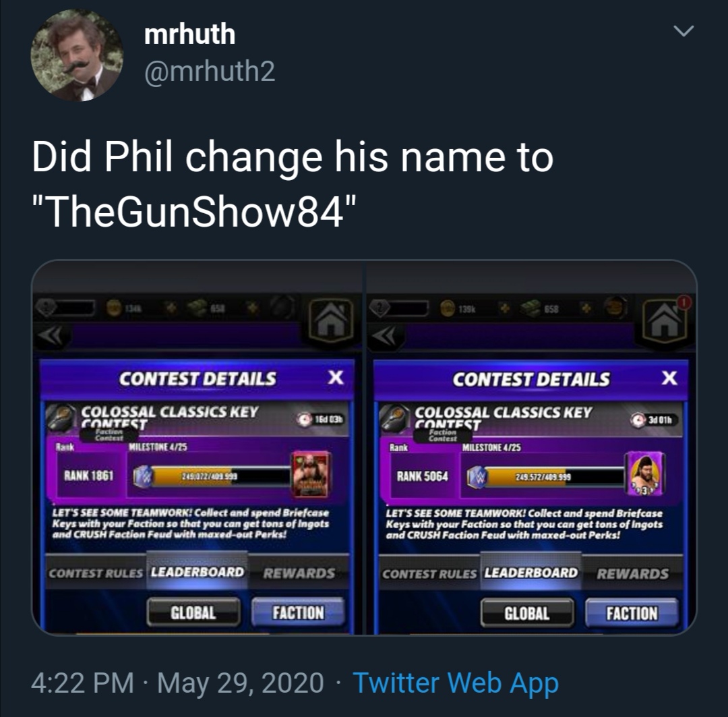Tap the back arrows in right game screenshot

tap(385, 337)
